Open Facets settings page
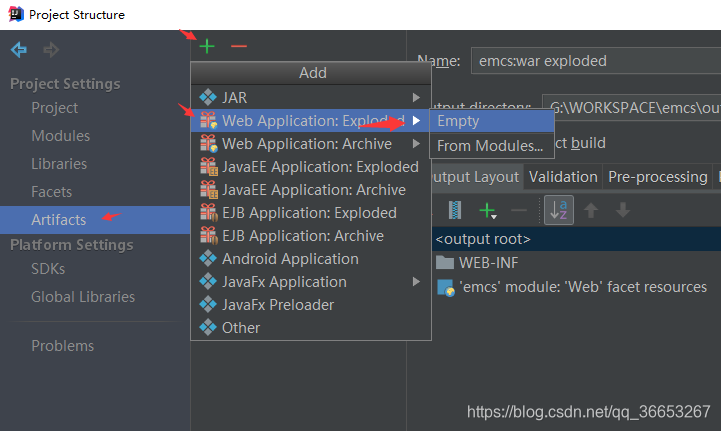721x431 pixels. (x=51, y=192)
